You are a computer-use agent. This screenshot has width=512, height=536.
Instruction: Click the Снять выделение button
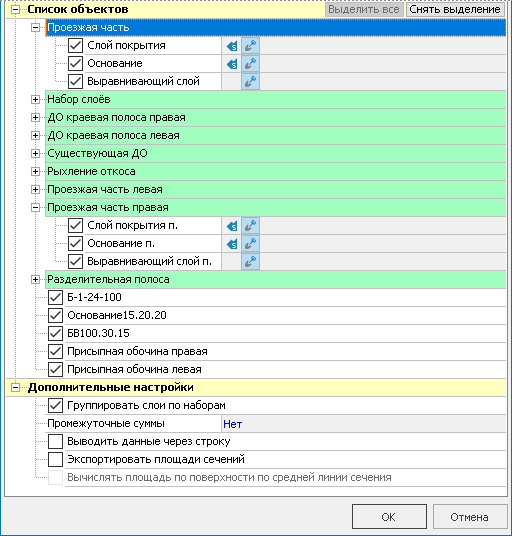coord(455,9)
